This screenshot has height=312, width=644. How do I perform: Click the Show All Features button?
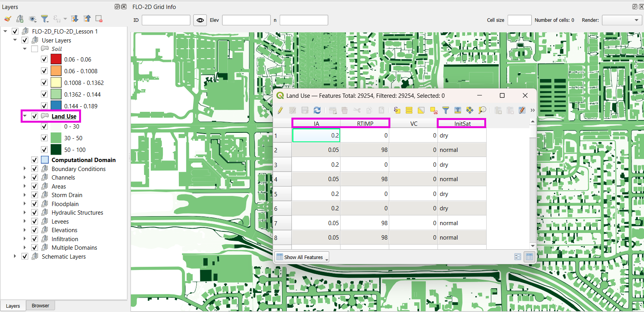302,257
